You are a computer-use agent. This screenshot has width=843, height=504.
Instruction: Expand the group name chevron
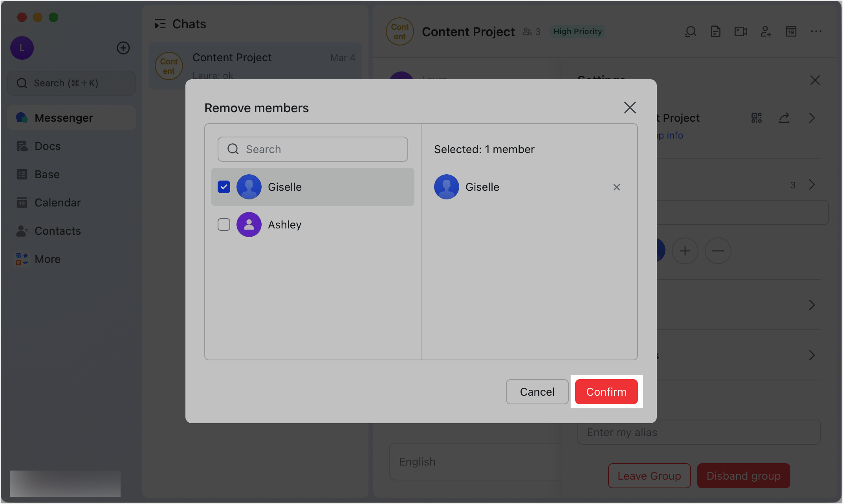click(812, 118)
